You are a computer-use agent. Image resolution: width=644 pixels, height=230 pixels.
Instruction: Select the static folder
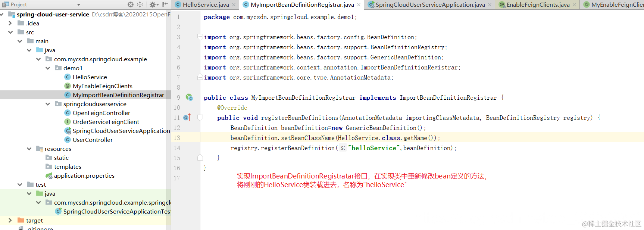tap(61, 158)
